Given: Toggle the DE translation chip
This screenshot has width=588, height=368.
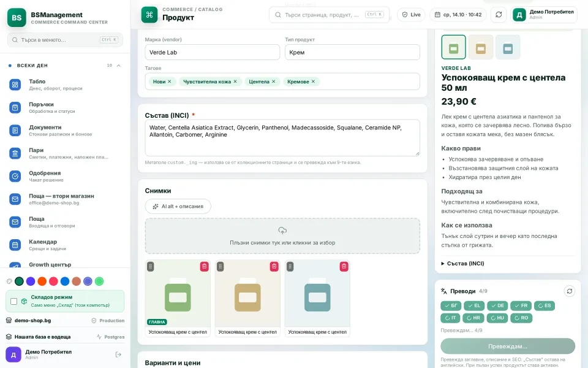Looking at the screenshot, I should pyautogui.click(x=497, y=305).
